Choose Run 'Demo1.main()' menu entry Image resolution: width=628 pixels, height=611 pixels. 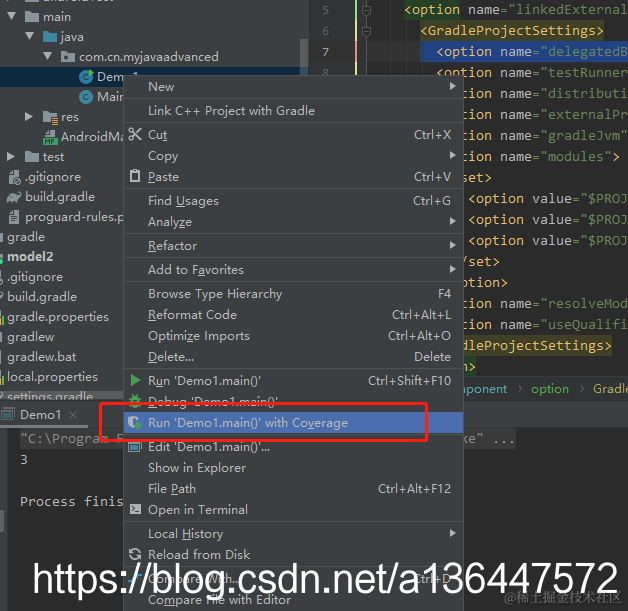pos(293,380)
